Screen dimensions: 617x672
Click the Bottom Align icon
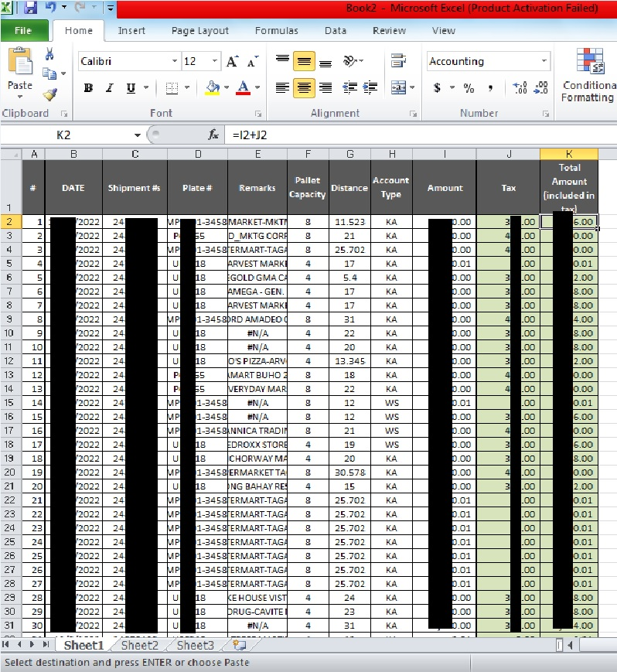pos(326,63)
